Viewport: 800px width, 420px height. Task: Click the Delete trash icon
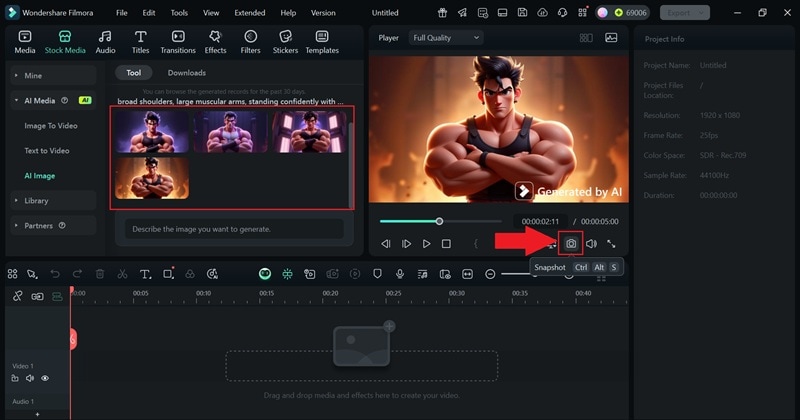click(100, 274)
